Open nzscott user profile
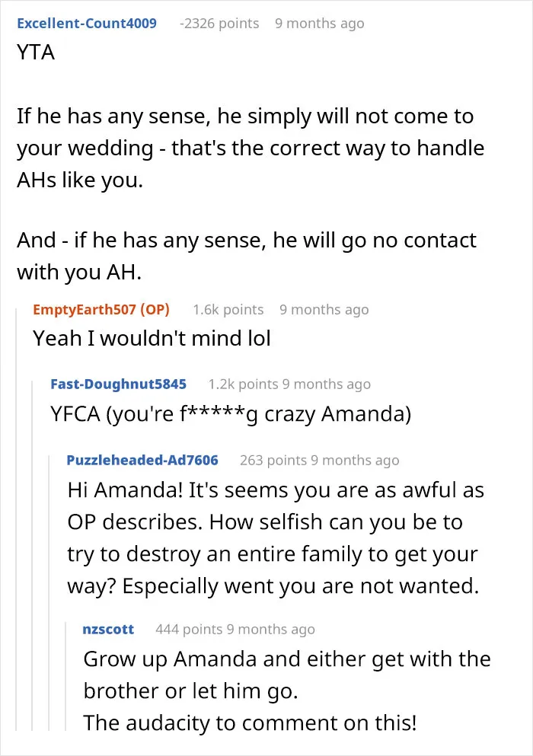 point(108,629)
